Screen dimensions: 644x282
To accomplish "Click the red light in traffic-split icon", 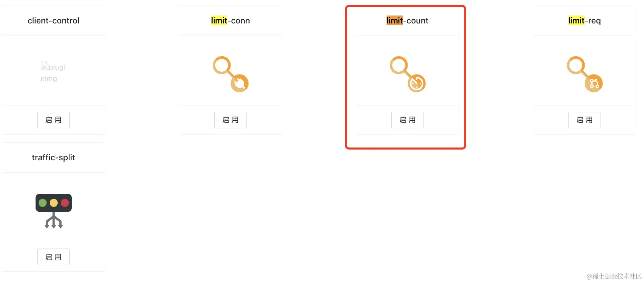I will click(65, 203).
